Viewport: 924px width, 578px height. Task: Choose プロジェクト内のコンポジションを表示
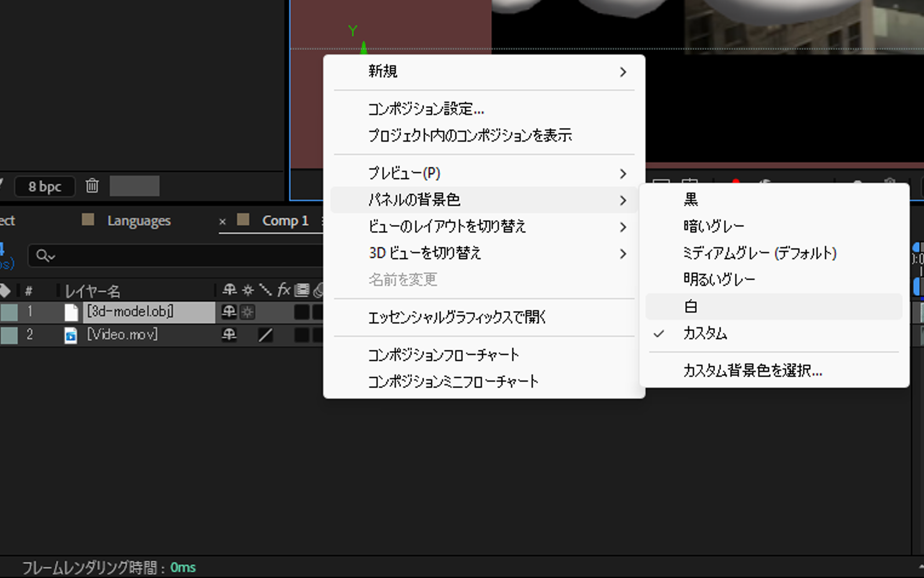tap(484, 136)
